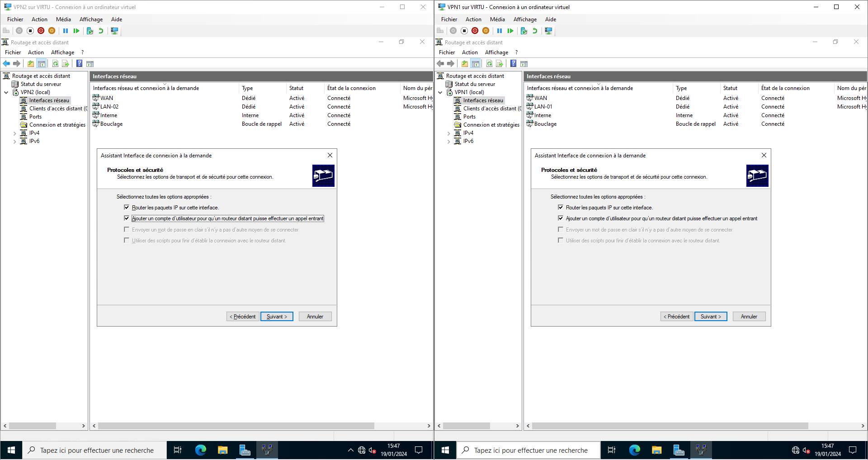
Task: Click 'Annuler' in the VPN1 wizard
Action: (x=749, y=317)
